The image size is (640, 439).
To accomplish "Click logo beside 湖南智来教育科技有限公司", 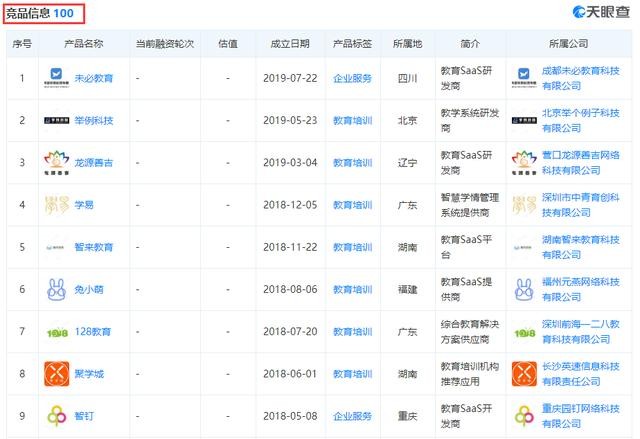I will point(523,247).
